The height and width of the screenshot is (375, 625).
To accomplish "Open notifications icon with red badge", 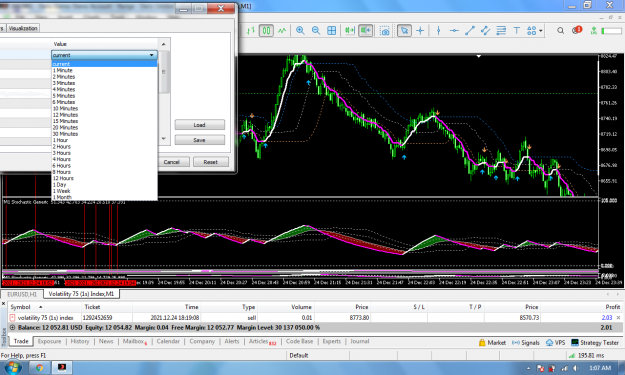I will tap(576, 30).
